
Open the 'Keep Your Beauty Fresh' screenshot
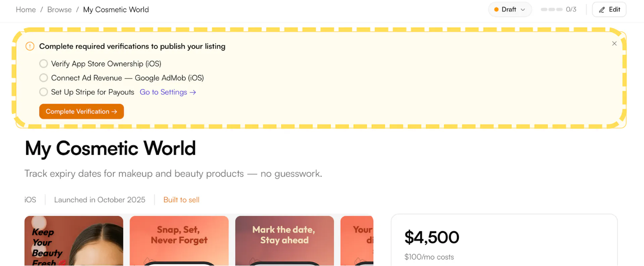click(x=74, y=241)
